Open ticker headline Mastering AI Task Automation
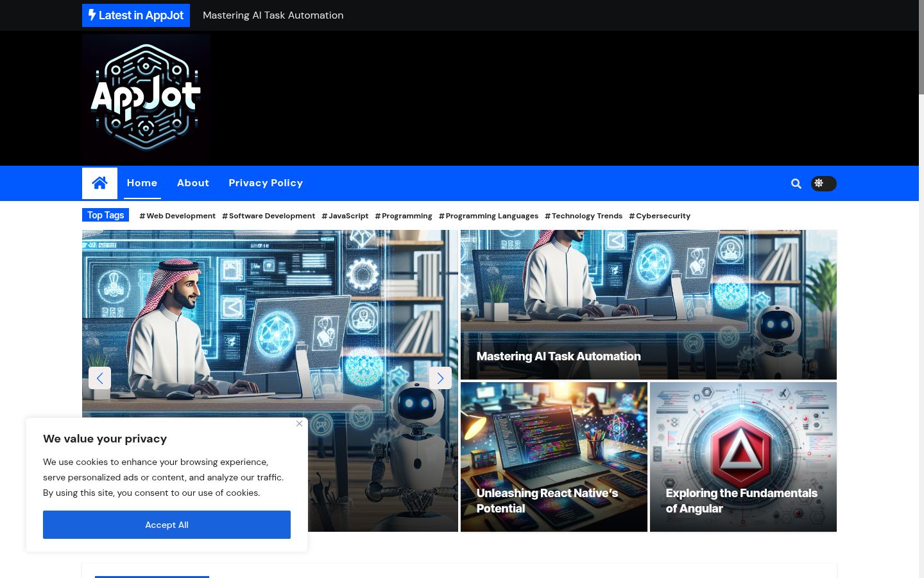Image resolution: width=924 pixels, height=578 pixels. click(273, 15)
